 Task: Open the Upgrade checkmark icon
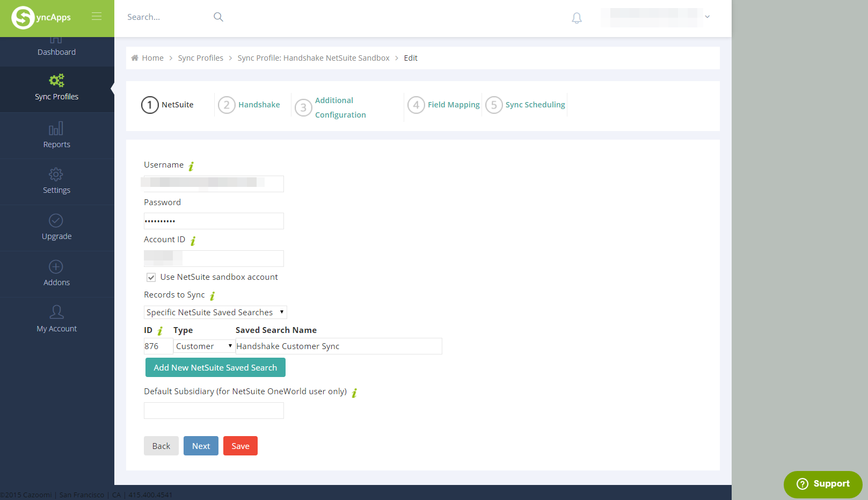(56, 221)
